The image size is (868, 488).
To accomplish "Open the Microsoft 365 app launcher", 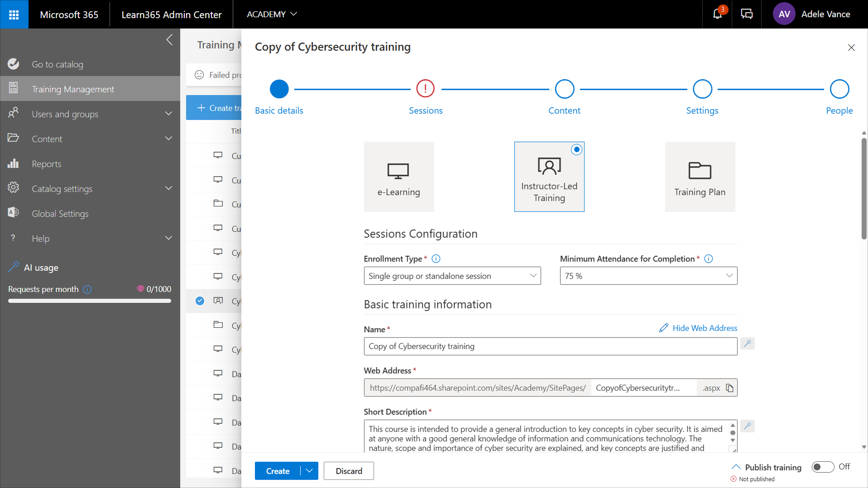I will click(14, 14).
